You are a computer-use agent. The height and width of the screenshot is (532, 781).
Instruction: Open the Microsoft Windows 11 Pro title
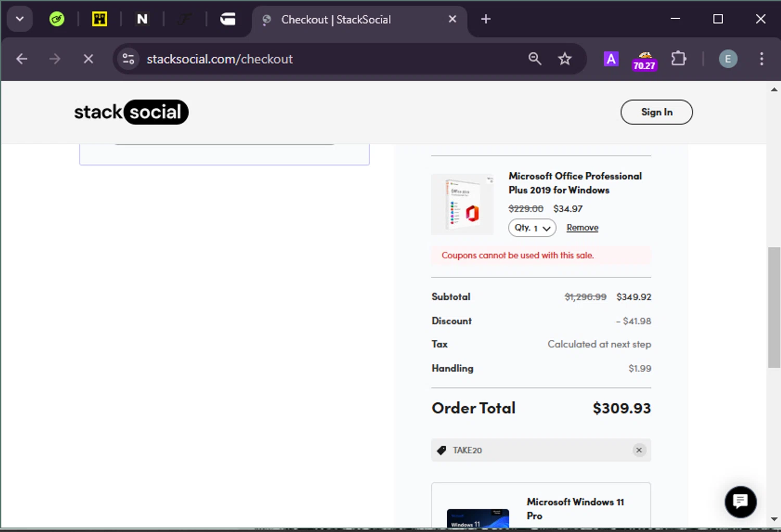(575, 509)
